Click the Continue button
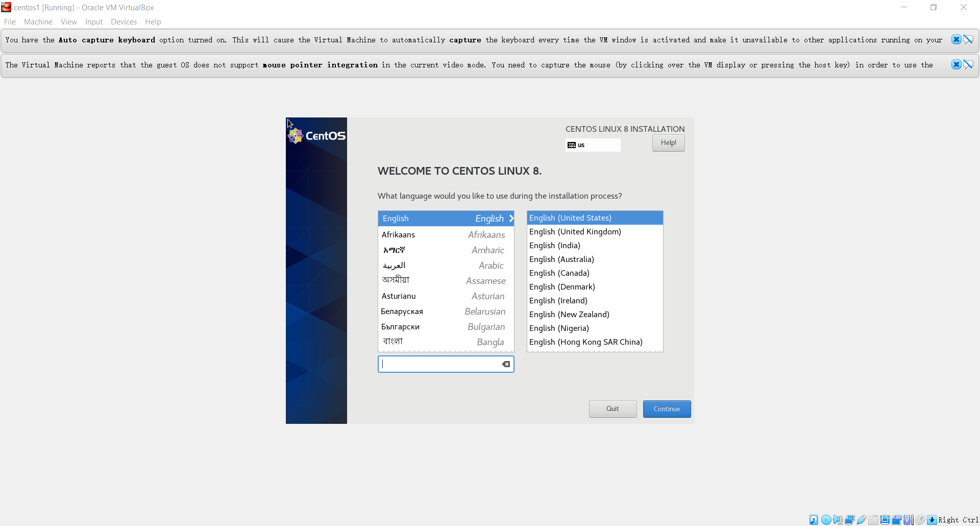Screen dimensions: 980x526 [x=667, y=409]
